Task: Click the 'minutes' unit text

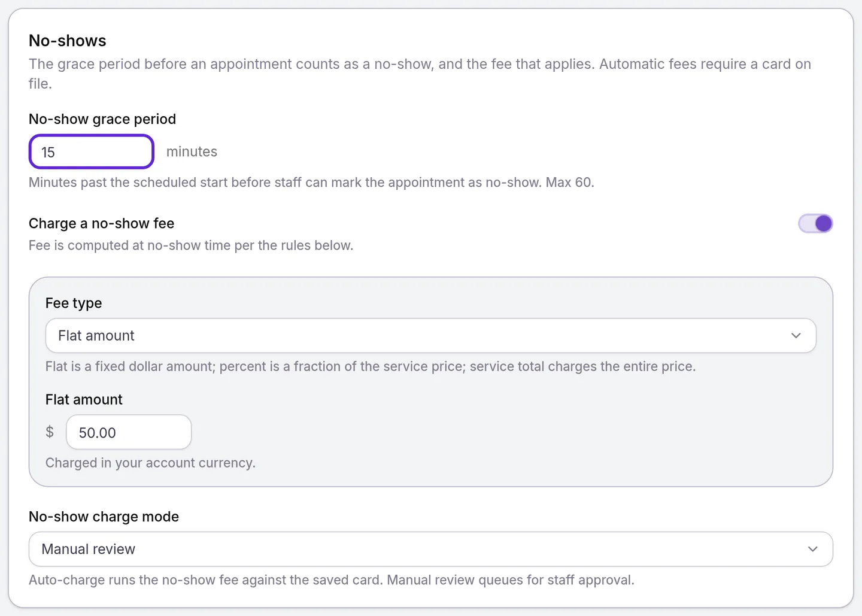Action: 192,152
